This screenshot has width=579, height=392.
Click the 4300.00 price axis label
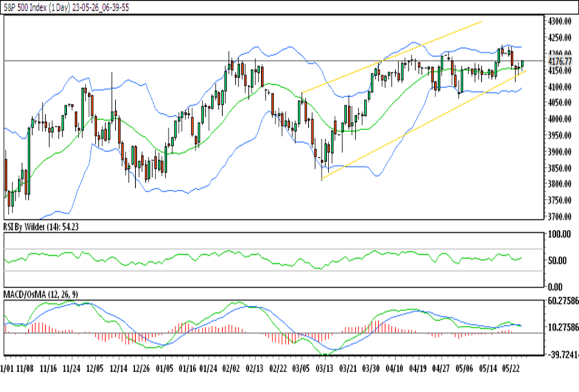(x=560, y=21)
